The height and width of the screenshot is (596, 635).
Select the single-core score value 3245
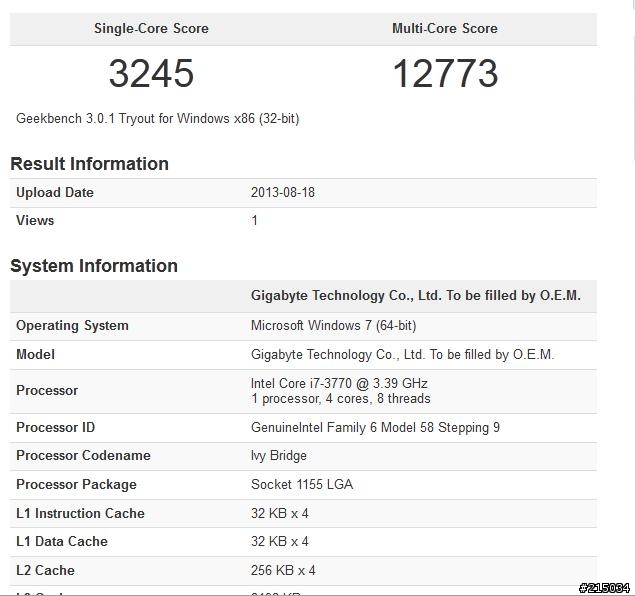[151, 73]
